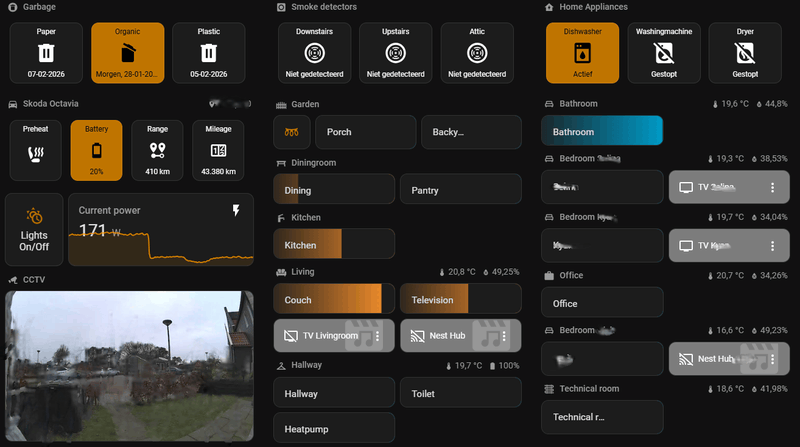Toggle the Hallway light

[x=334, y=392]
